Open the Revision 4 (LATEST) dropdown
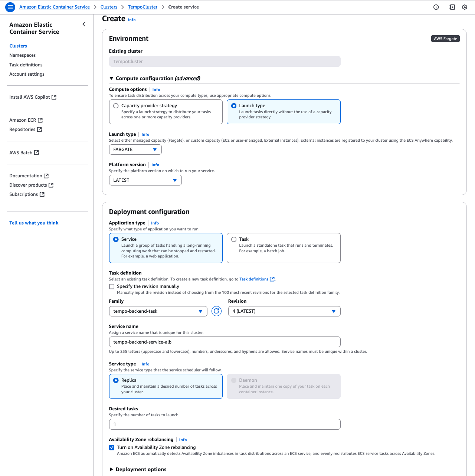Image resolution: width=475 pixels, height=476 pixels. pyautogui.click(x=284, y=311)
